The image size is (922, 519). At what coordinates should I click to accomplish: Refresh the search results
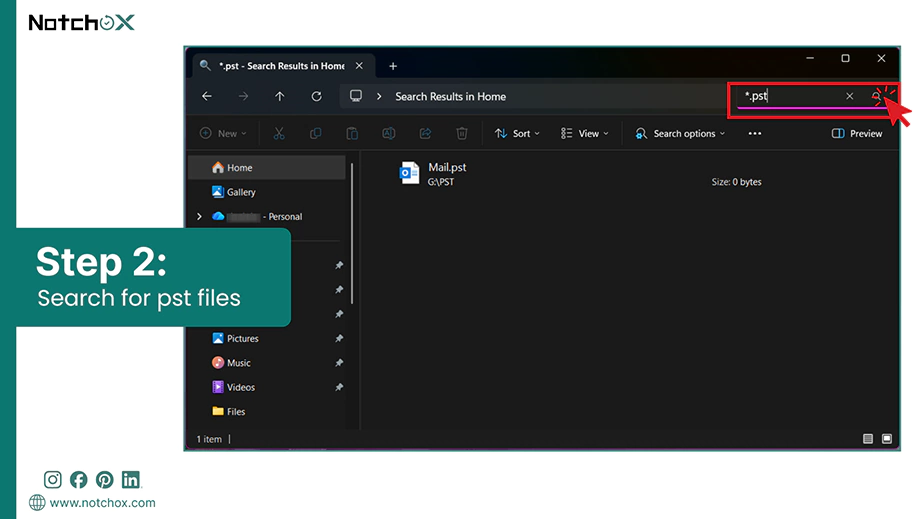(x=316, y=96)
